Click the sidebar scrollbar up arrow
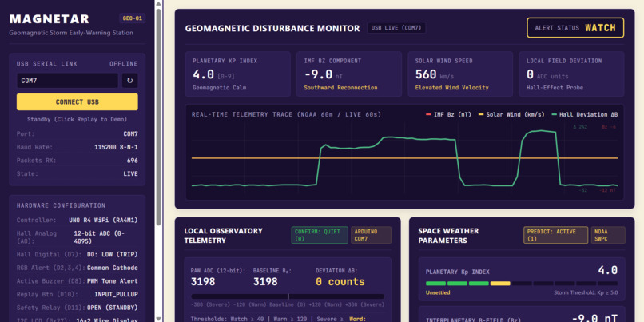Screen dimensions: 644x322 tap(158, 4)
